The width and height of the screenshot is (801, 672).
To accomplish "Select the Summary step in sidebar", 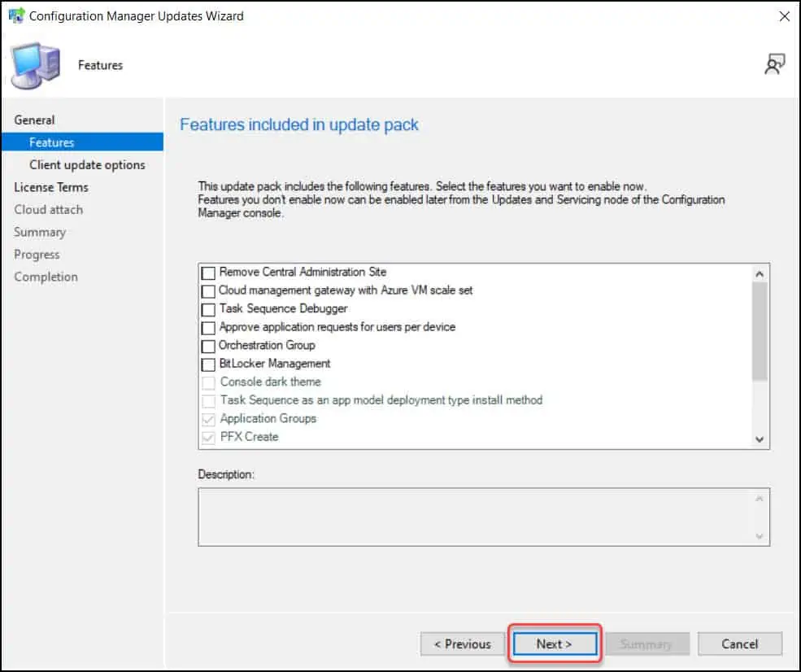I will coord(40,232).
